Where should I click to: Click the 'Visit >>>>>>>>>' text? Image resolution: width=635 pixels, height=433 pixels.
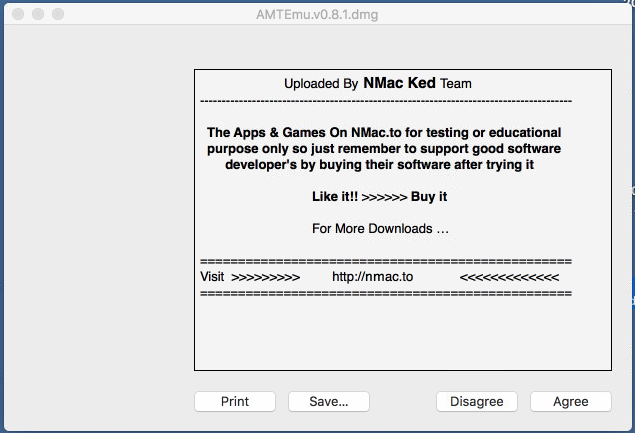[250, 277]
